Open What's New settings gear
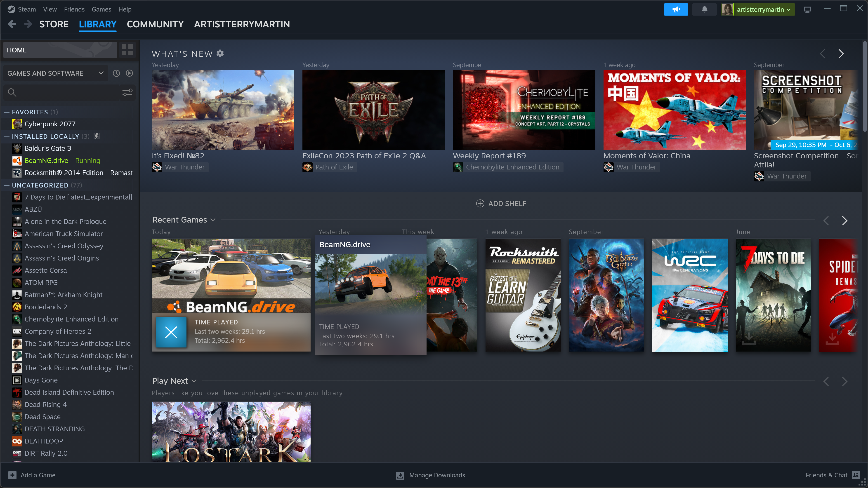The width and height of the screenshot is (868, 488). pyautogui.click(x=220, y=54)
